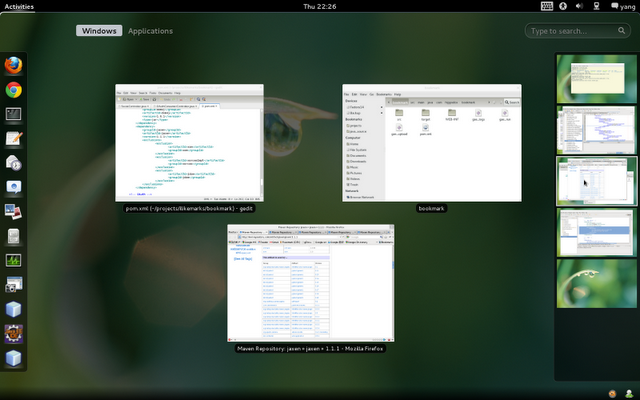Viewport: 640px width, 400px height.
Task: Launch Firefox from the dash
Action: pos(13,66)
